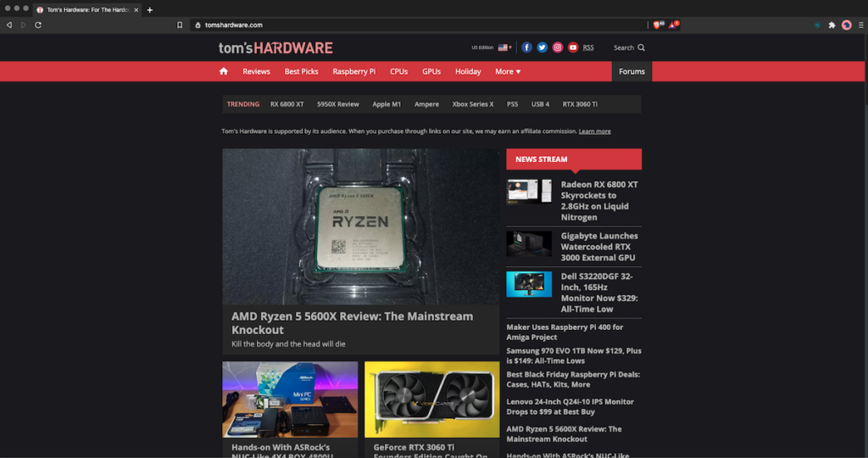Click the NEWS STREAM header
This screenshot has height=458, width=868.
(574, 159)
